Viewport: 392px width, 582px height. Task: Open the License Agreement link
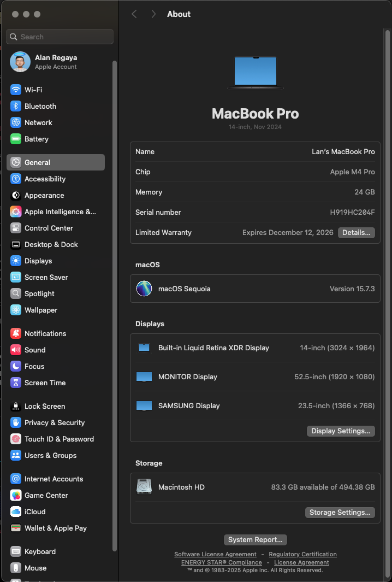click(x=301, y=562)
